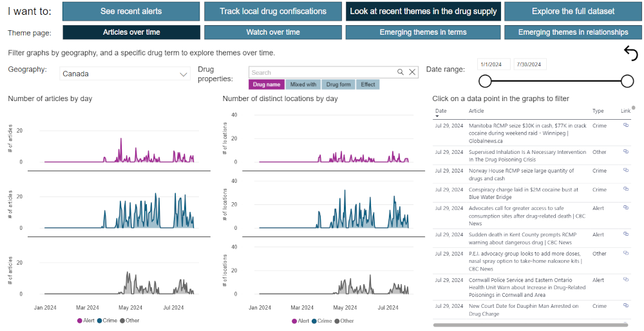Clear the drug properties search box

click(x=413, y=73)
